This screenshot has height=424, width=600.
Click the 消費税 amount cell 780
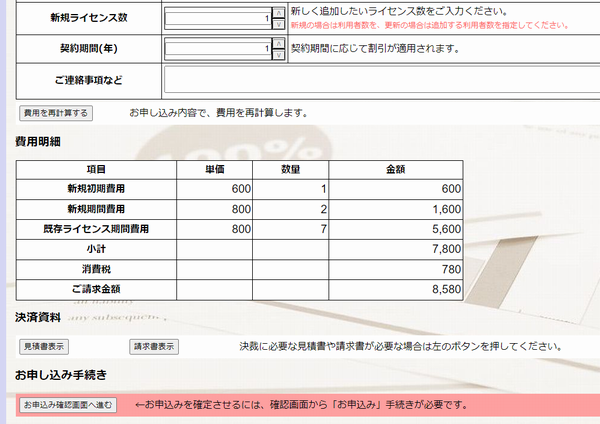coord(395,269)
